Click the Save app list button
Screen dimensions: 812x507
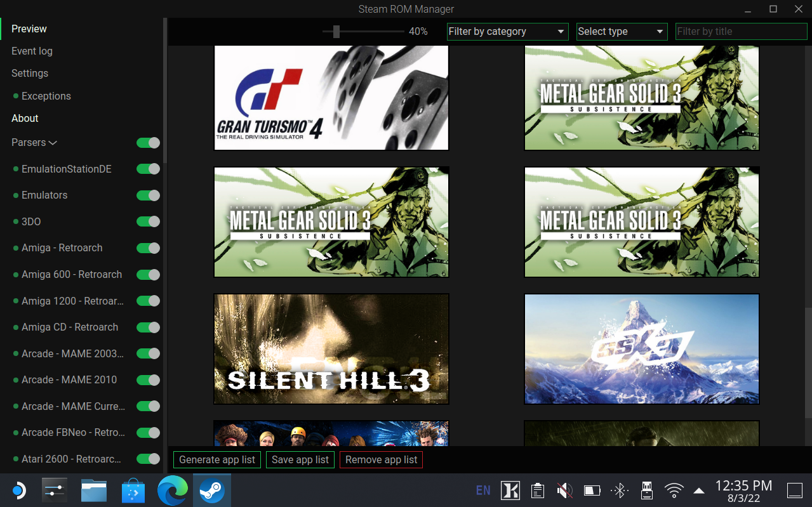click(x=300, y=459)
